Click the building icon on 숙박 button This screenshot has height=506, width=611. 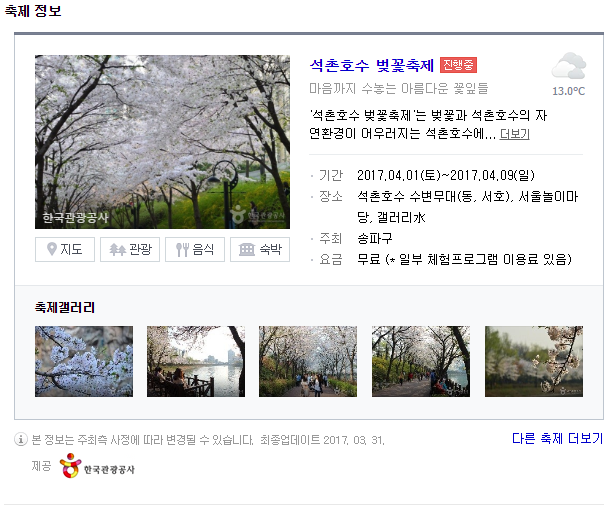(x=247, y=249)
